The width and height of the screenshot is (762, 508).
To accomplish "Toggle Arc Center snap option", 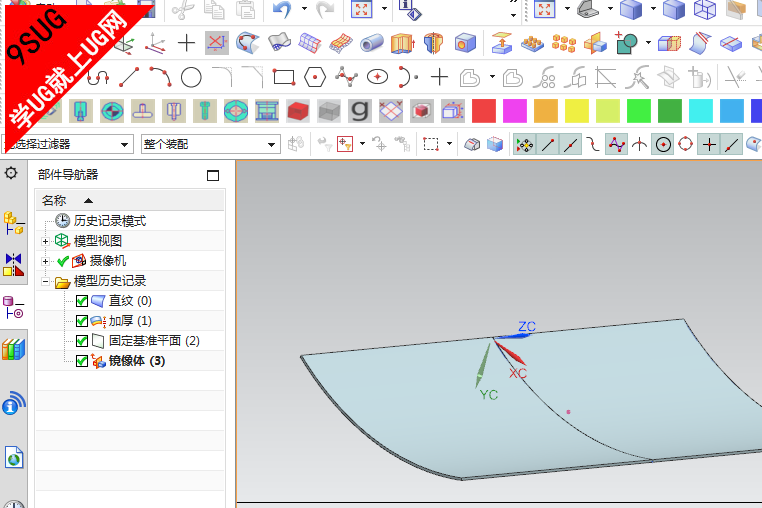I will click(x=663, y=144).
